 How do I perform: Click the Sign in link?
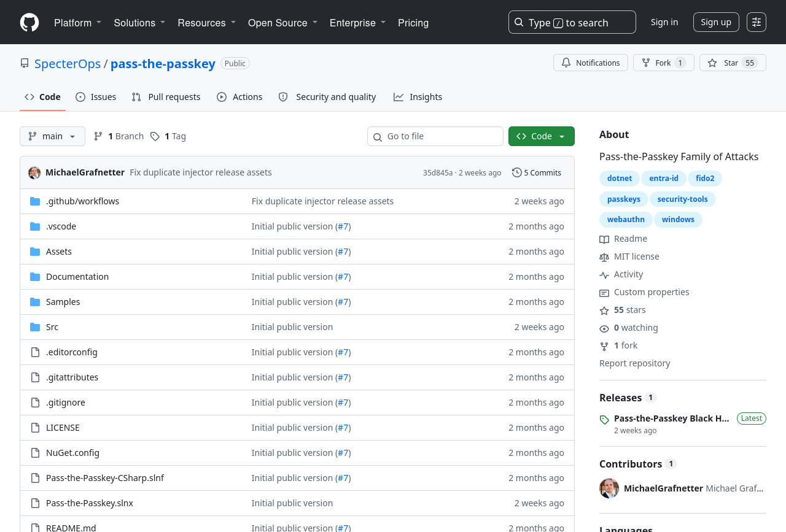(664, 22)
